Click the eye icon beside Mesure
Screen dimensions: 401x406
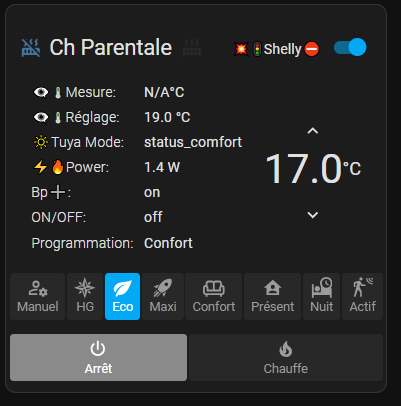click(x=41, y=92)
